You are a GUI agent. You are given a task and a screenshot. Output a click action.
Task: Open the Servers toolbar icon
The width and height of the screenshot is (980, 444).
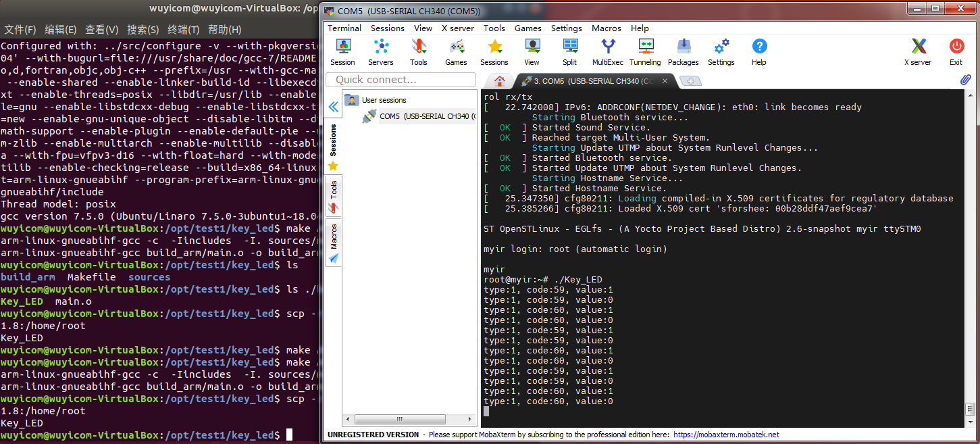click(x=380, y=51)
